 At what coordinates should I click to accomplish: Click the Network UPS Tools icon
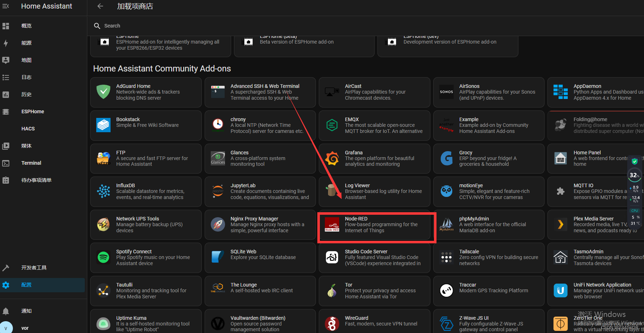[103, 224]
